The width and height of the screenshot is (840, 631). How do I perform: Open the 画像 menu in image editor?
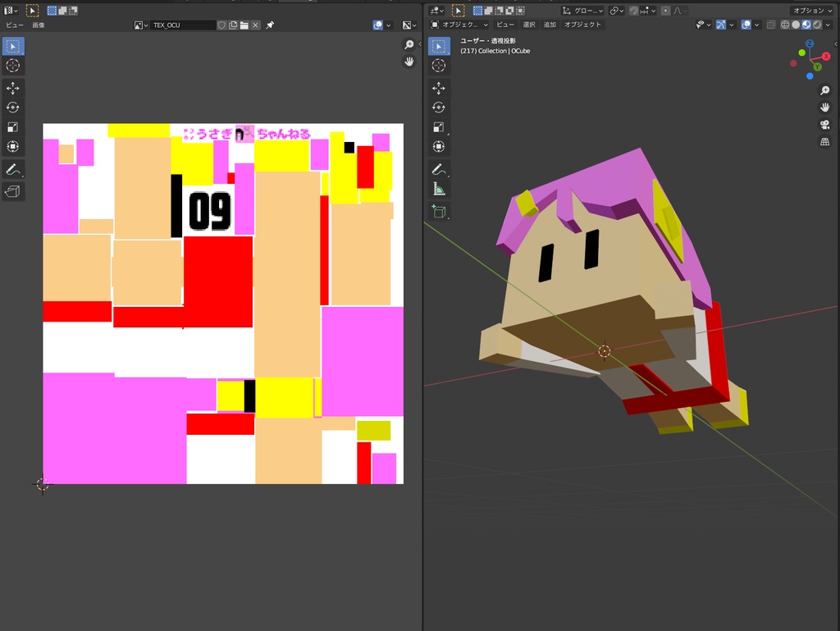[39, 25]
